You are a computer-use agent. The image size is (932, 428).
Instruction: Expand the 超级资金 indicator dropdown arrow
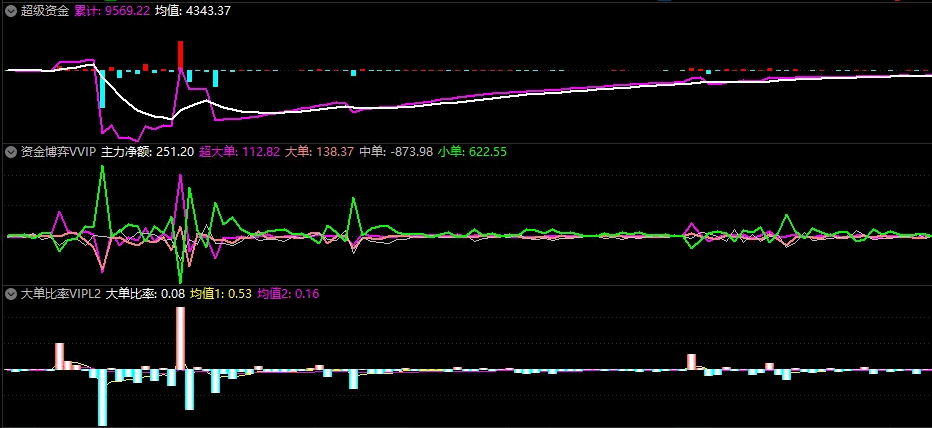(11, 11)
